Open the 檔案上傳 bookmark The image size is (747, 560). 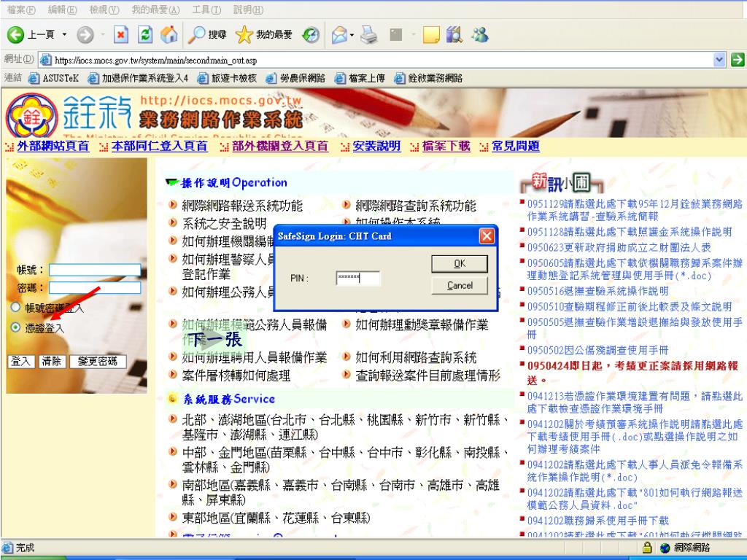(360, 78)
